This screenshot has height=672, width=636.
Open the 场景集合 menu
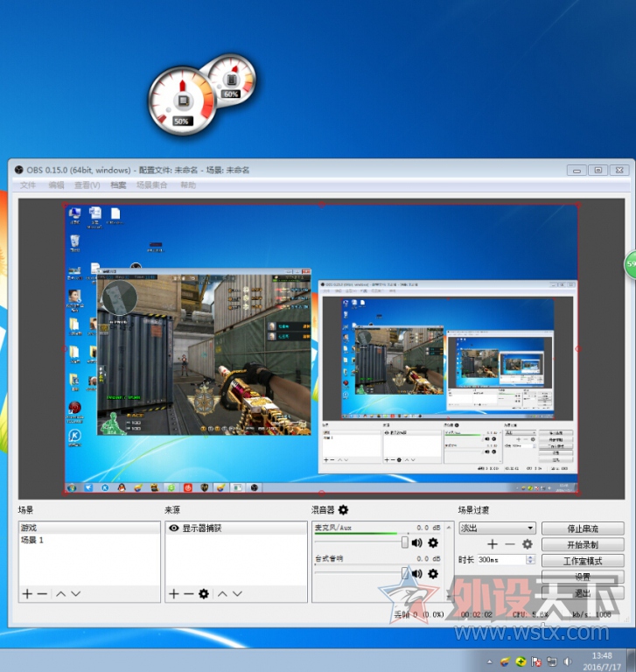pyautogui.click(x=151, y=185)
